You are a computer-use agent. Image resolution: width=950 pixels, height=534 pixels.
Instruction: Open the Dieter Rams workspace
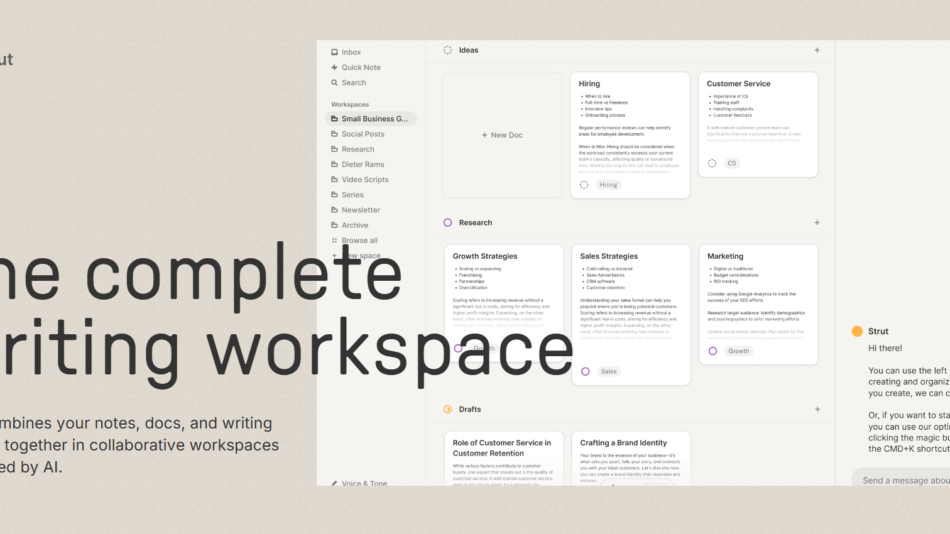362,164
